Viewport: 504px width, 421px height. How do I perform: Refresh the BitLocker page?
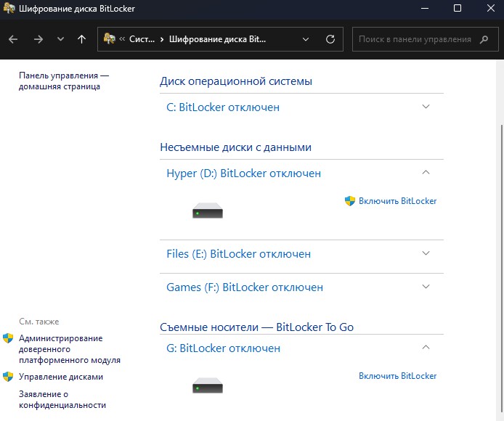coord(330,39)
